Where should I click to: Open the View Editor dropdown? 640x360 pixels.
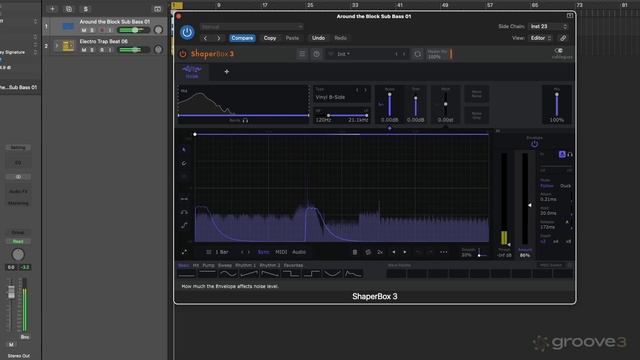(x=540, y=38)
